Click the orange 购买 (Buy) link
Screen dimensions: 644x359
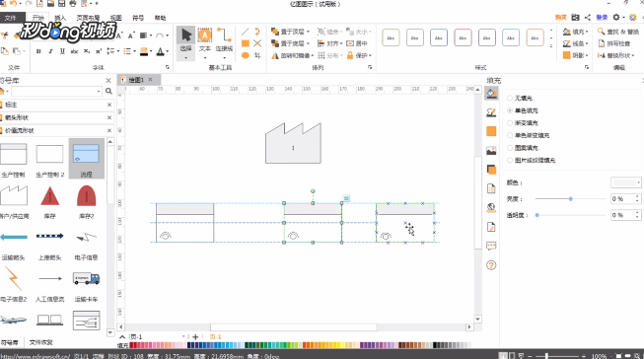coord(560,17)
